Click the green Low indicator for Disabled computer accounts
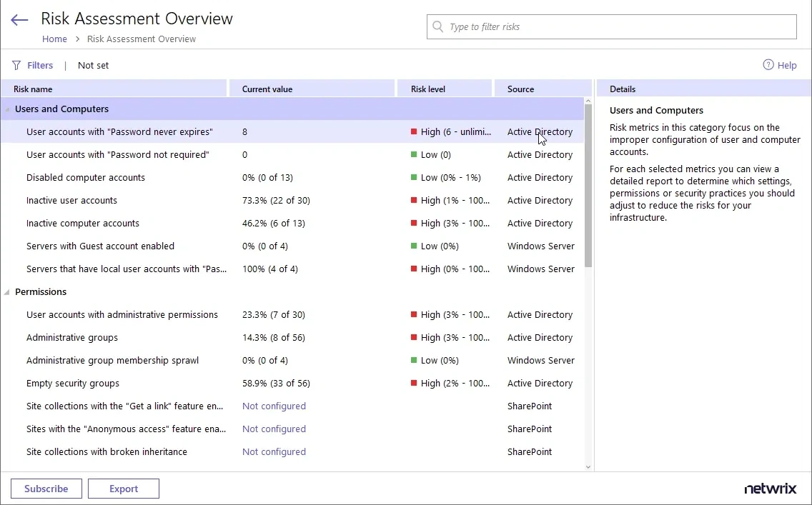Screen dimensions: 812x505 pos(414,178)
